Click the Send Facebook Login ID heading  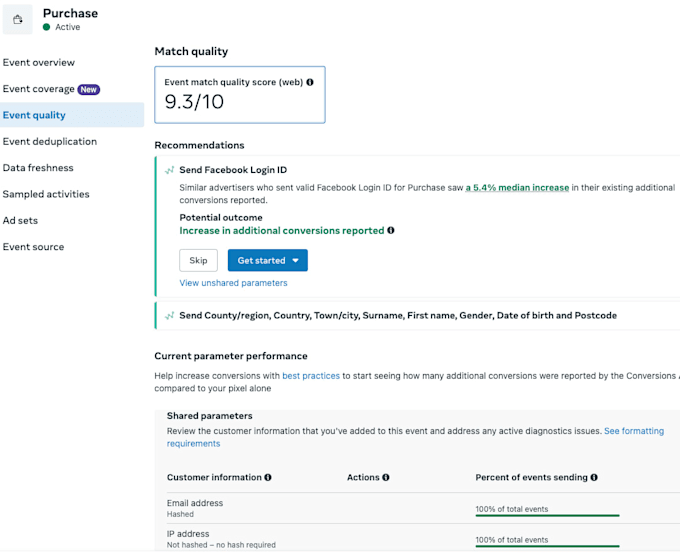pos(233,170)
